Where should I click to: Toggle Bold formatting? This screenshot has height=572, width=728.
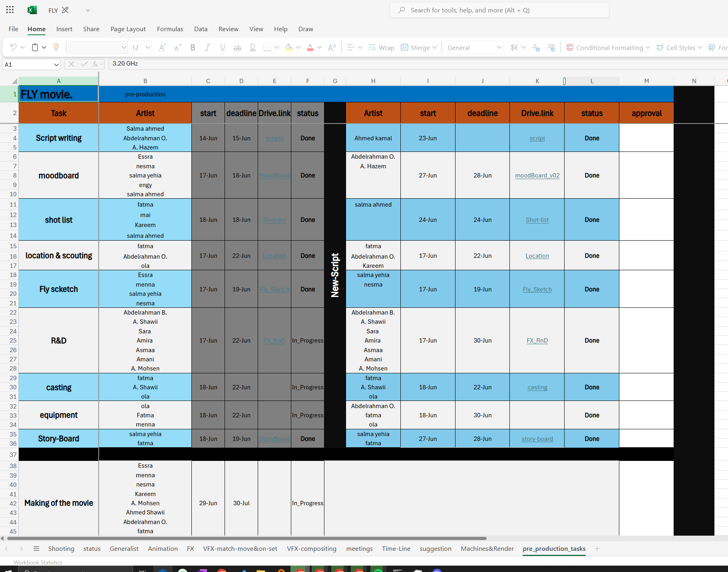coord(193,48)
